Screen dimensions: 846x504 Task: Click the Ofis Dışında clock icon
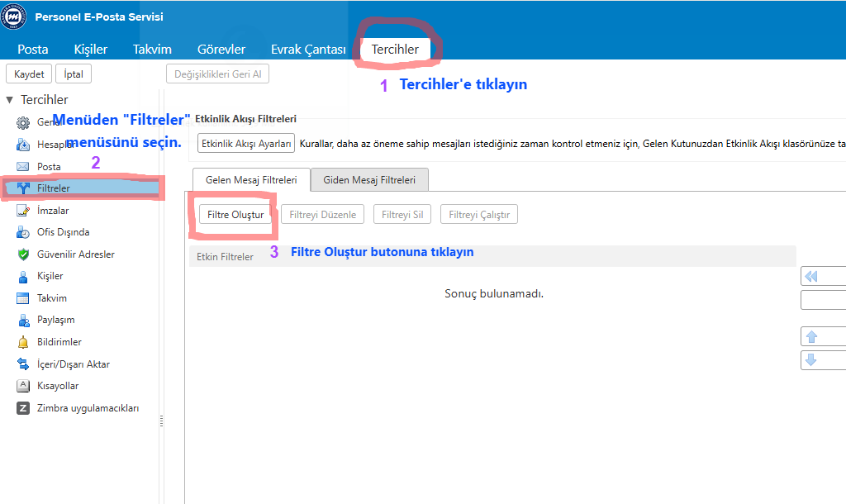click(22, 232)
